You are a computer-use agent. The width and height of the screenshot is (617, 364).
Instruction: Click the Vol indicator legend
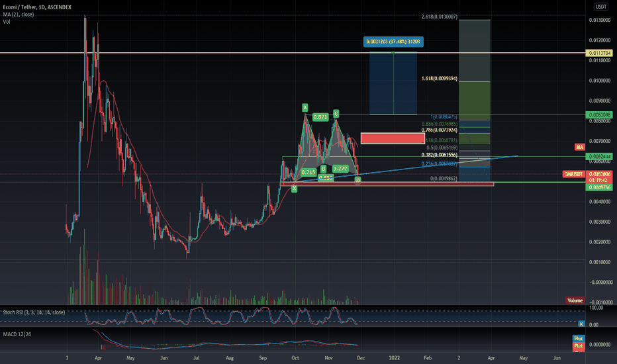pyautogui.click(x=7, y=22)
